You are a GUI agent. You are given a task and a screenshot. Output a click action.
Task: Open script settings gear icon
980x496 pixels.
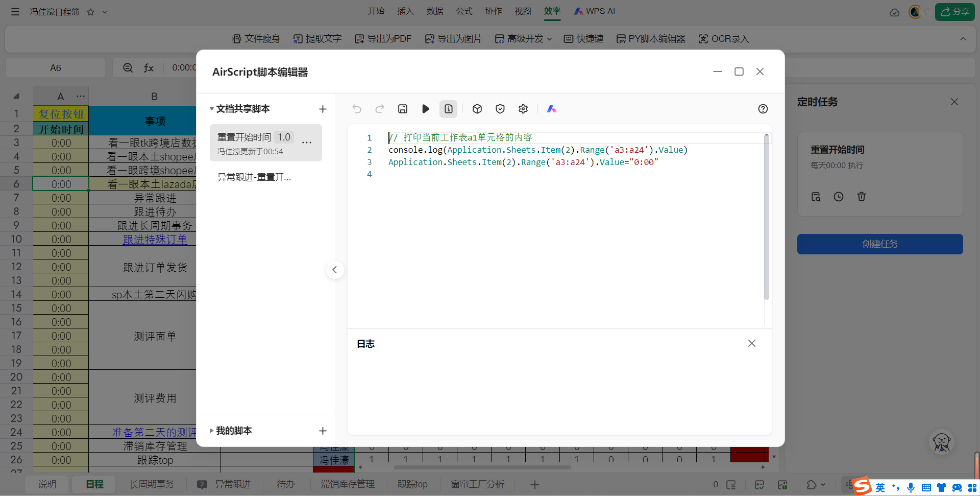coord(523,109)
